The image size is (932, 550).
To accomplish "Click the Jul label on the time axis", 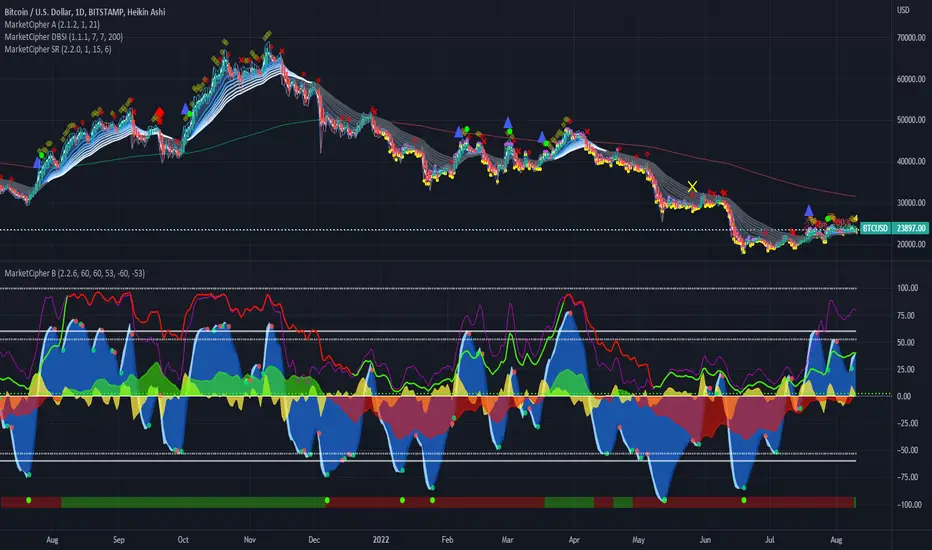I will click(x=769, y=540).
